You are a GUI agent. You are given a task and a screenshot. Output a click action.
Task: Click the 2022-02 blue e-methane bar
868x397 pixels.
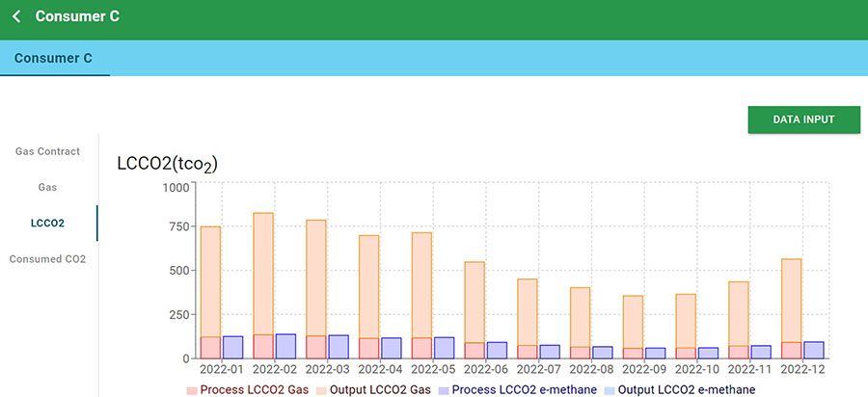coord(285,346)
